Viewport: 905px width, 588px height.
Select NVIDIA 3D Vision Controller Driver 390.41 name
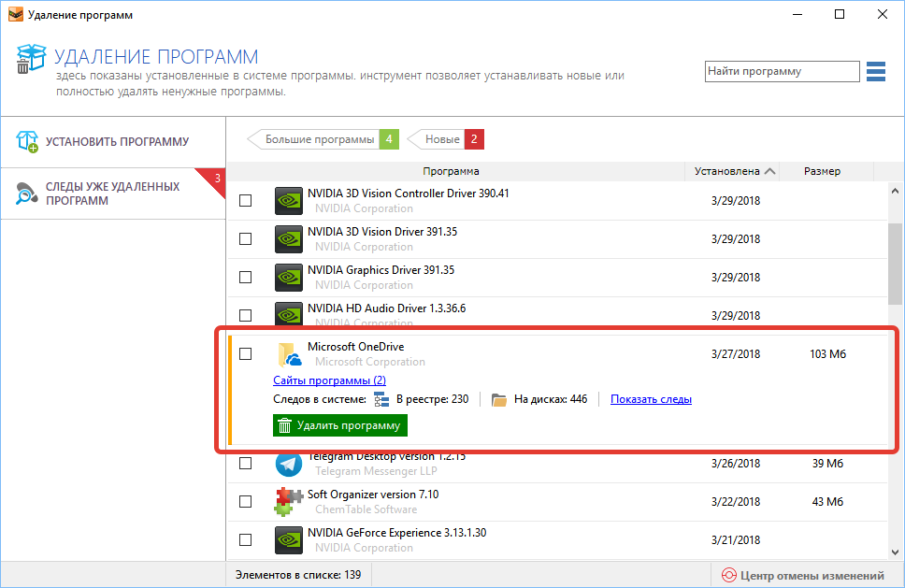click(408, 194)
